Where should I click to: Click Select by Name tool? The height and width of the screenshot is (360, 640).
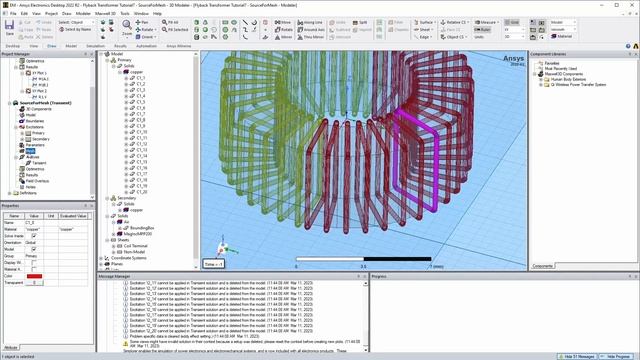pyautogui.click(x=75, y=29)
